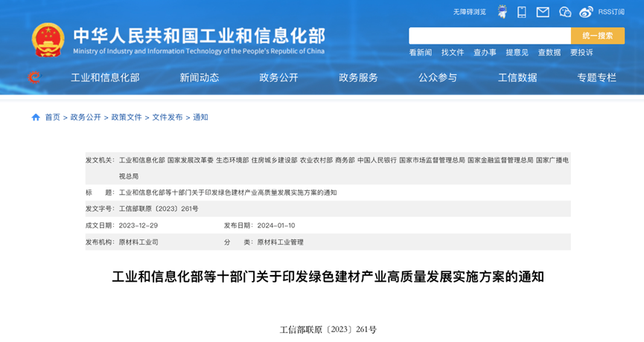This screenshot has width=644, height=342.
Task: Select 看新闻 quick link
Action: coord(420,53)
